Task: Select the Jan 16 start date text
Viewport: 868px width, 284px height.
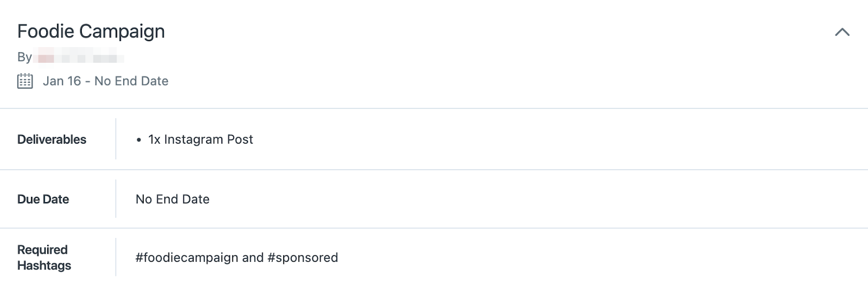Action: tap(62, 81)
